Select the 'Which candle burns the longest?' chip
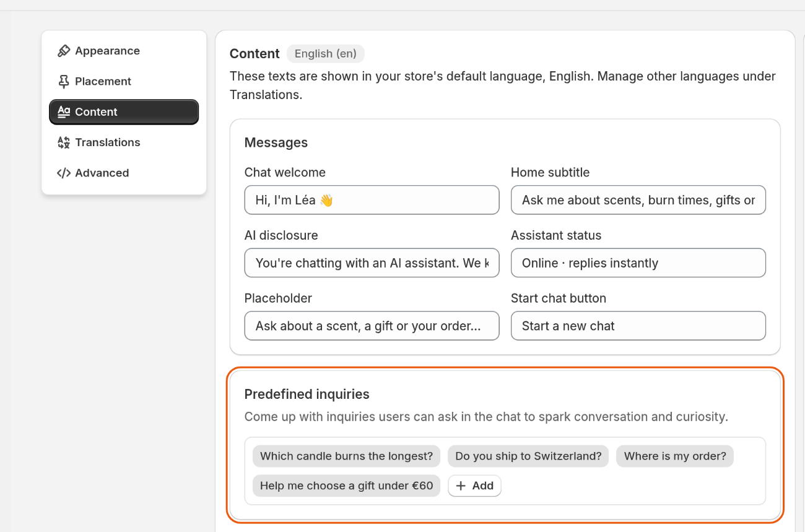 [x=346, y=456]
